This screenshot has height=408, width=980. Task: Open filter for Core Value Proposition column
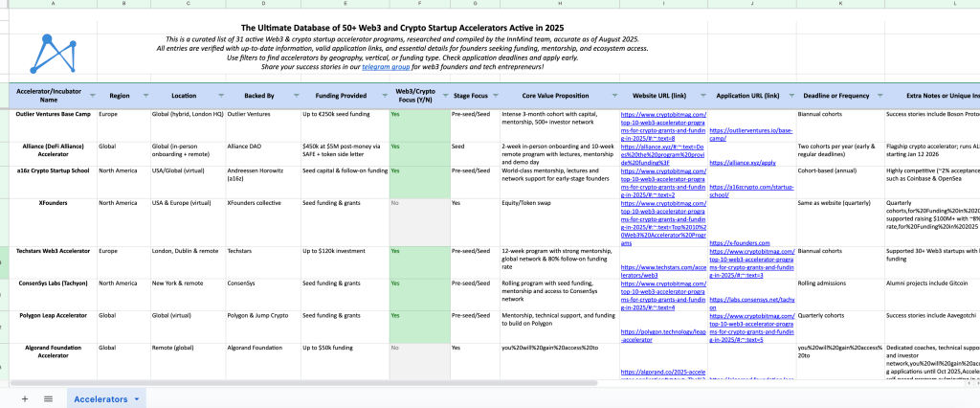(615, 96)
